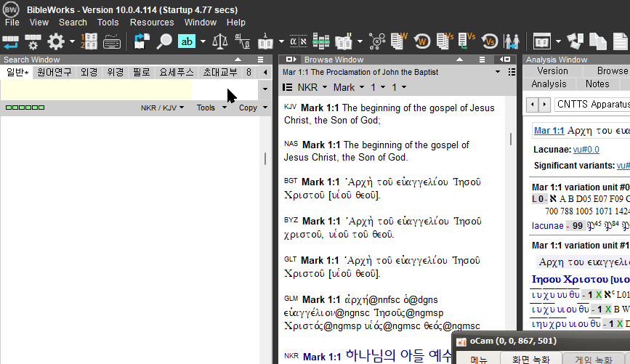Click the left arrow beside search tabs
The height and width of the screenshot is (364, 630).
(264, 73)
